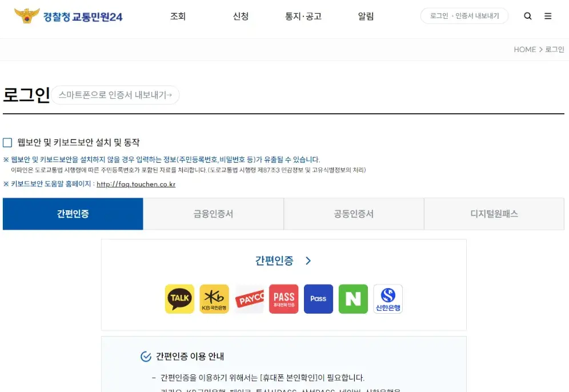Switch to the 공동인증서 tab
This screenshot has width=569, height=392.
pos(353,213)
